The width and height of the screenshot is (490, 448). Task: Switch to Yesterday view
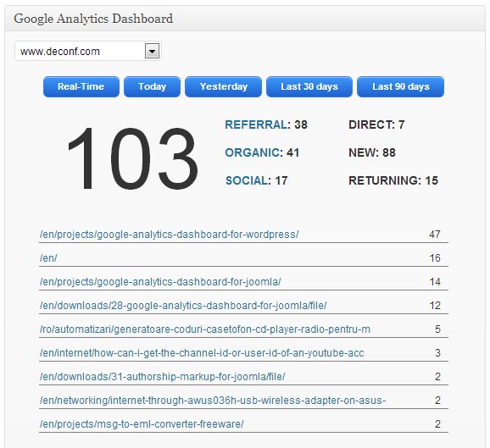tap(224, 86)
